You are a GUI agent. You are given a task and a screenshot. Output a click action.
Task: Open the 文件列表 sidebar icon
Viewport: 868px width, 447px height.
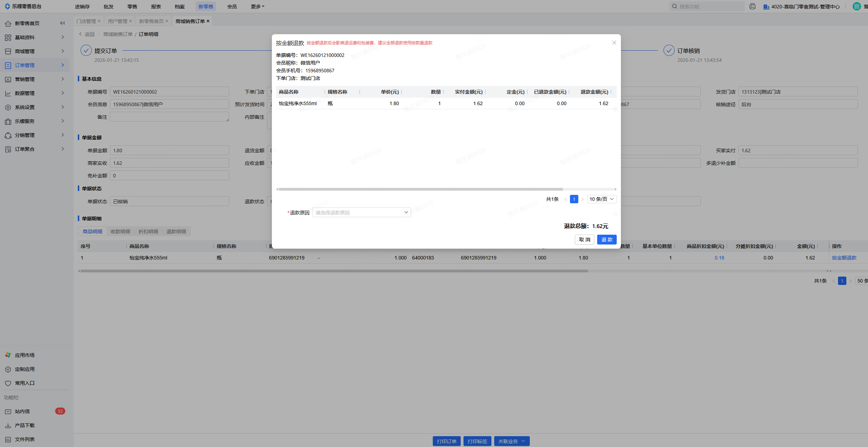pos(8,440)
